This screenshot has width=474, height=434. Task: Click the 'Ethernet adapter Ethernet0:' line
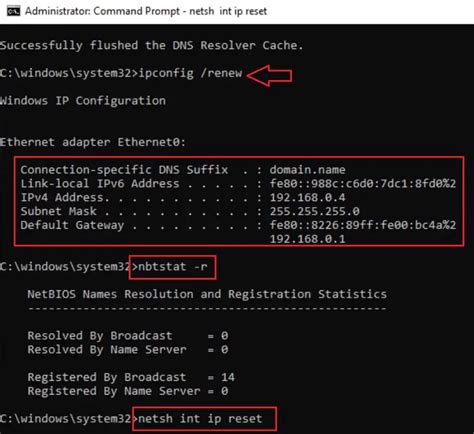coord(93,142)
